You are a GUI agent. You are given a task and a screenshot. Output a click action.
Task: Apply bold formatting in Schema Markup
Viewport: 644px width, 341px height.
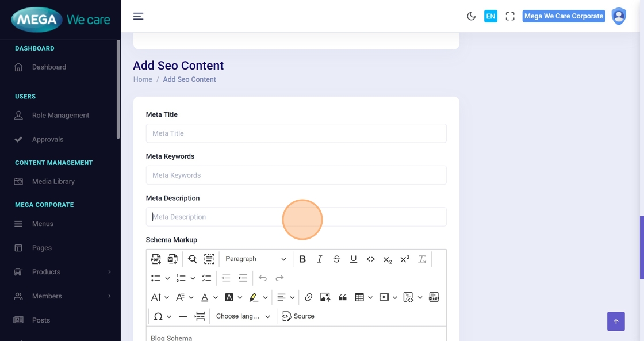click(x=302, y=259)
